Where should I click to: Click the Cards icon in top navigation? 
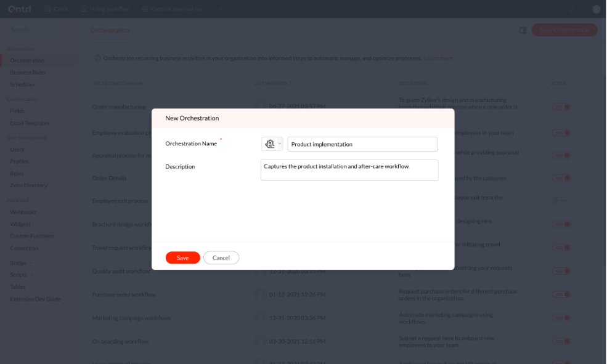coord(49,9)
